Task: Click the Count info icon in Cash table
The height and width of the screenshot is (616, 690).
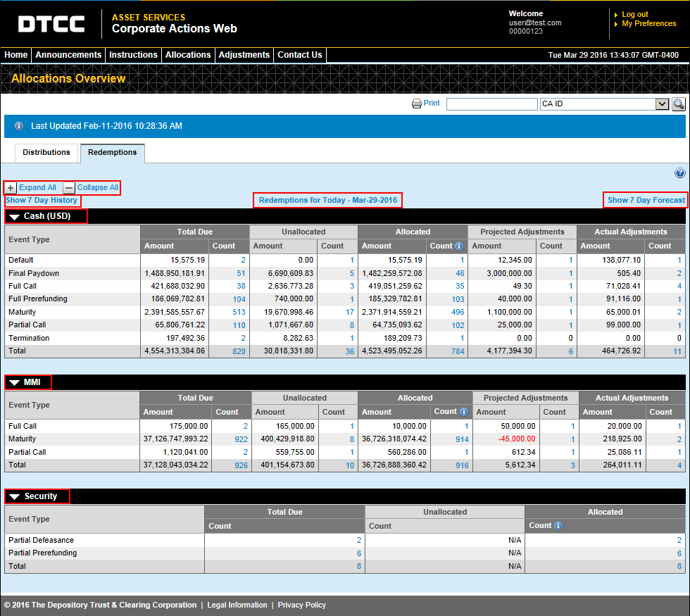Action: tap(458, 245)
